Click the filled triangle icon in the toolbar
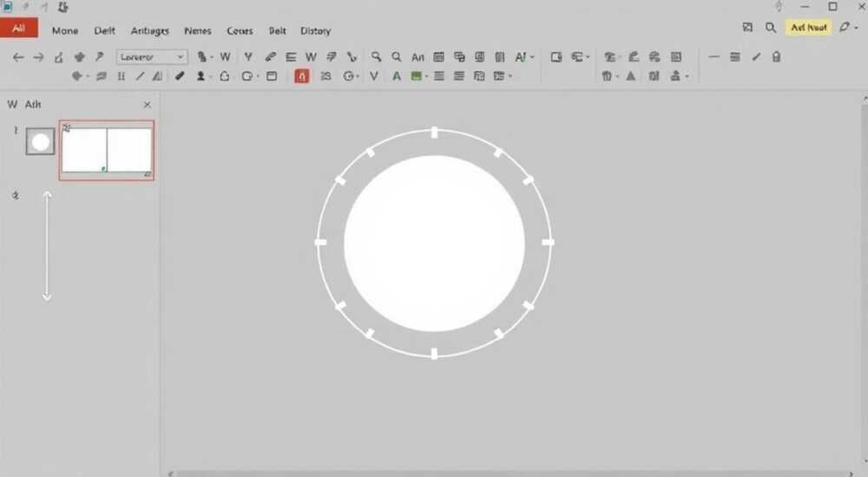868x477 pixels. pos(630,76)
